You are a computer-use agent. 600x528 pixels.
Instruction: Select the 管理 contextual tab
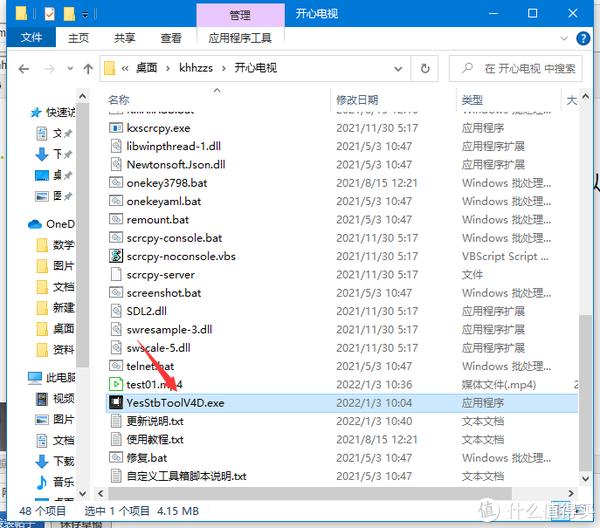[x=240, y=15]
